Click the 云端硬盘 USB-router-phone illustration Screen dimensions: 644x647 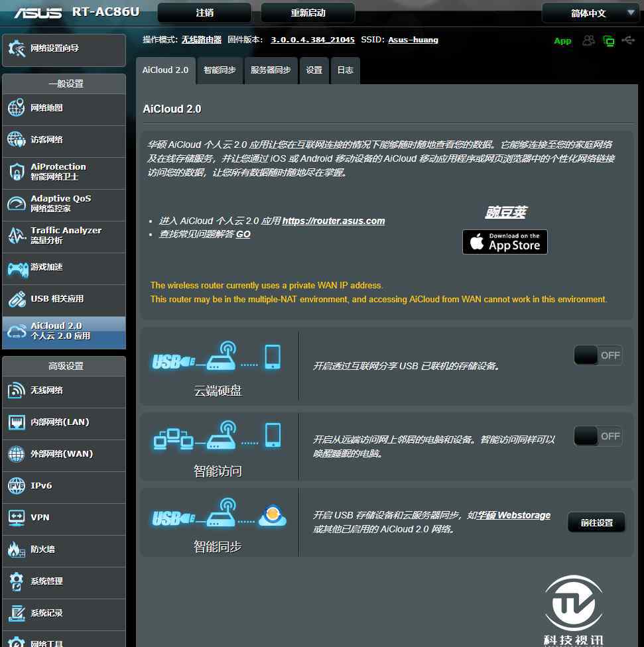[217, 356]
